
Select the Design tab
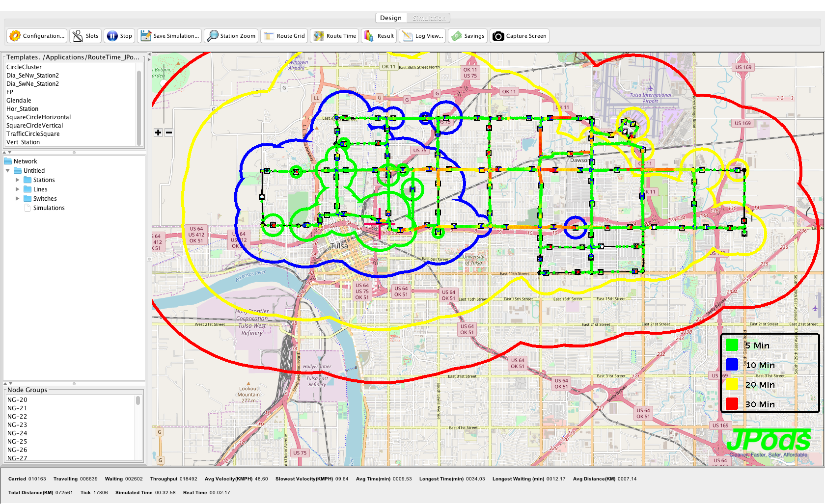tap(391, 18)
